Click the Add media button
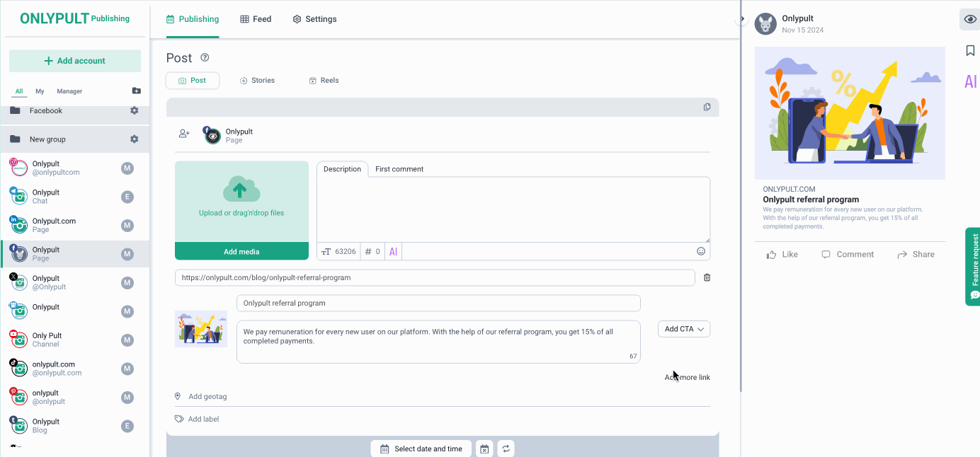Screen dimensions: 980x457 coord(241,252)
